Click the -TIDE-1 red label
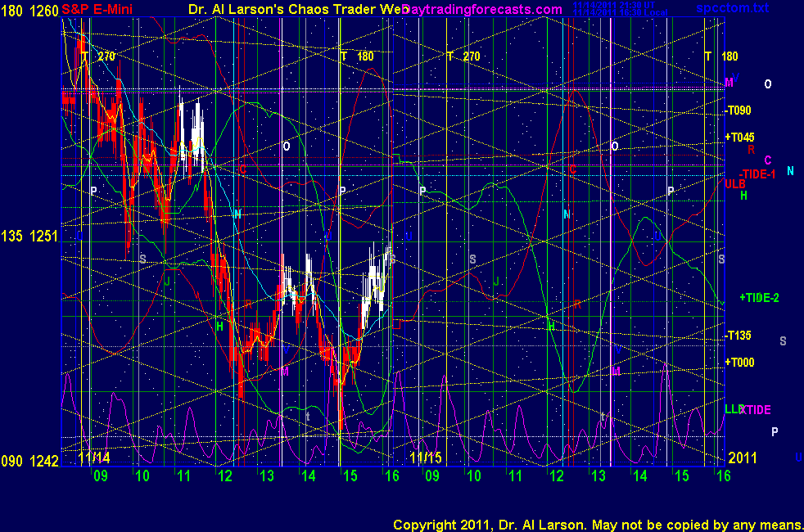804x532 pixels. 757,174
